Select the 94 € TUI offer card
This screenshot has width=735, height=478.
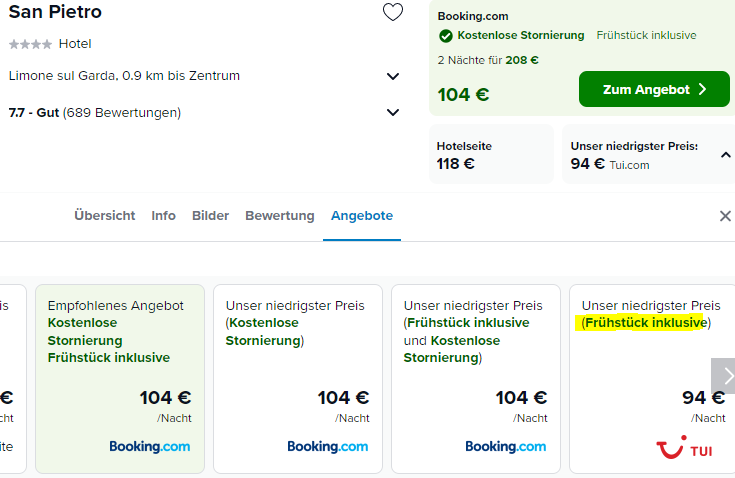point(652,379)
